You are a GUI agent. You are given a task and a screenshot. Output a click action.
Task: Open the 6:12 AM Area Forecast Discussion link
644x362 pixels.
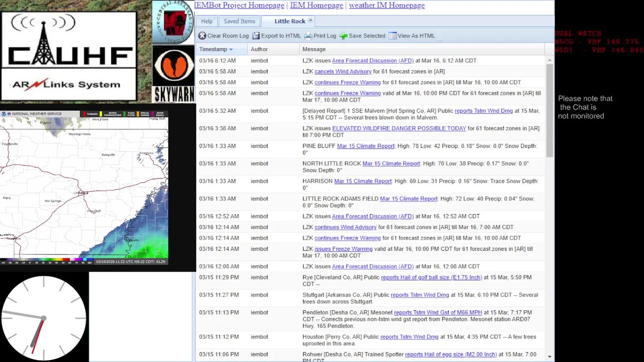pos(373,60)
